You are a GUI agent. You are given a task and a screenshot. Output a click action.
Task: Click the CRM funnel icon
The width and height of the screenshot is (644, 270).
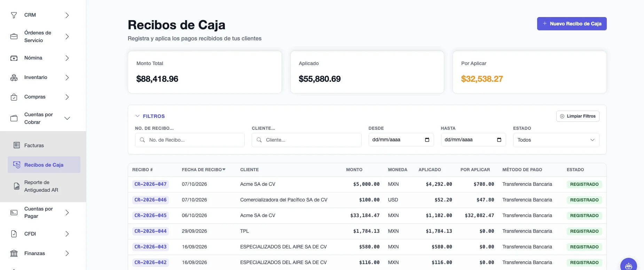tap(14, 15)
